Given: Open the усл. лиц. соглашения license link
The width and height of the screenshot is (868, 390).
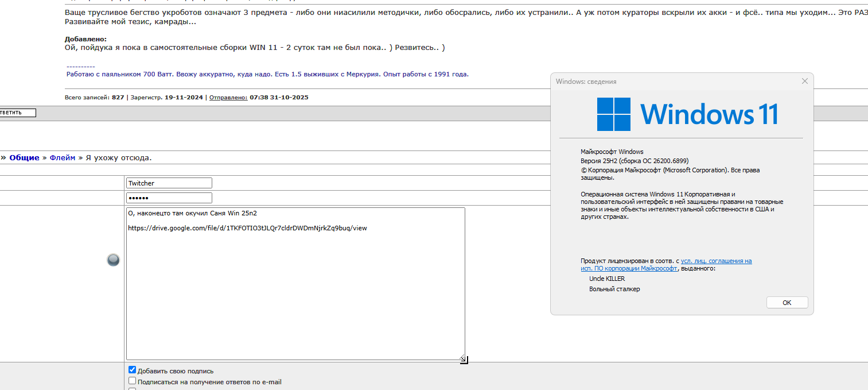Looking at the screenshot, I should (716, 261).
